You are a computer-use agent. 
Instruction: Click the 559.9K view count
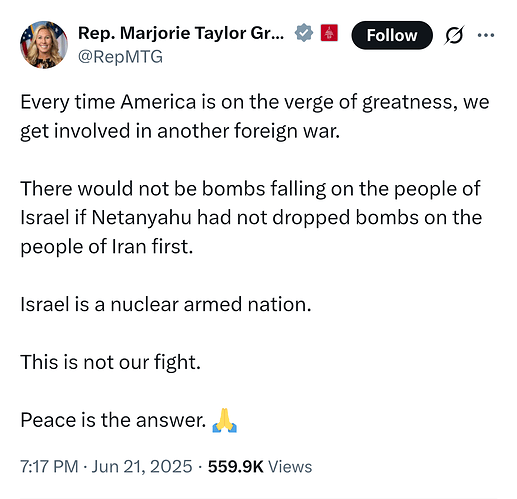click(236, 466)
